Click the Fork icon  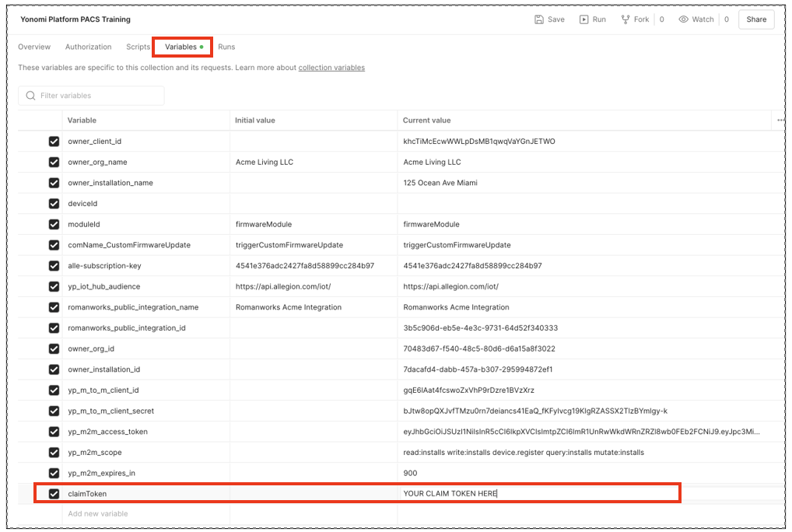[x=626, y=19]
